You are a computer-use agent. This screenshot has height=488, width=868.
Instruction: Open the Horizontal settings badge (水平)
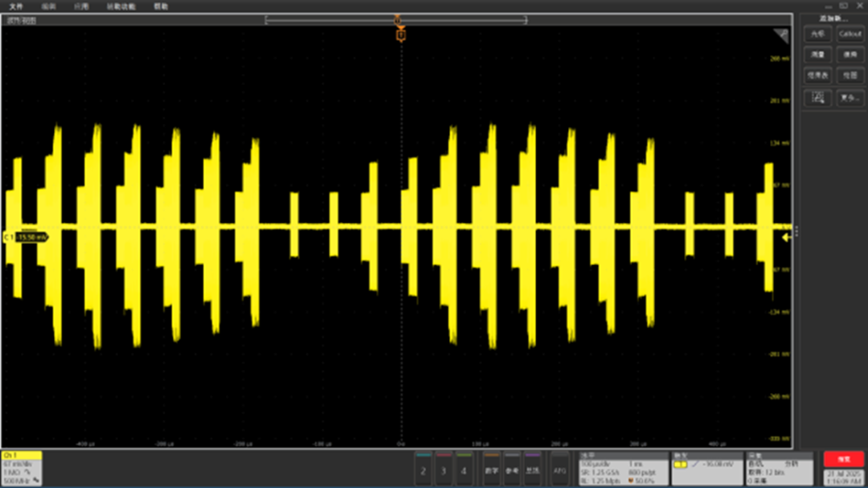point(624,470)
